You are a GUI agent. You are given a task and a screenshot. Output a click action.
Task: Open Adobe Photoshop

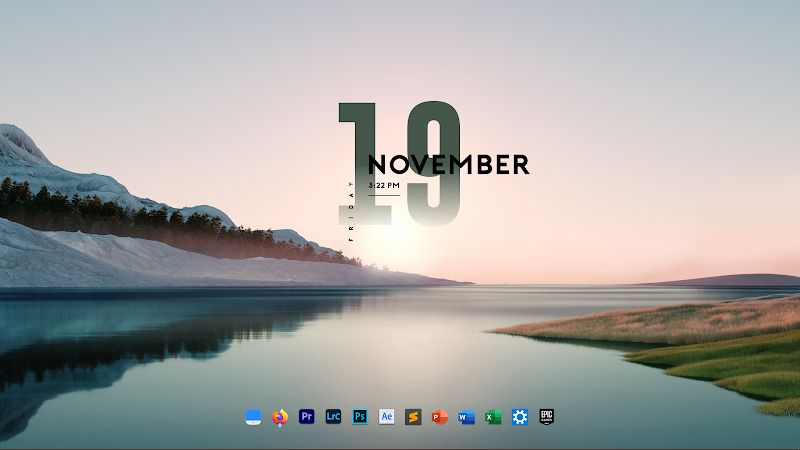[360, 416]
